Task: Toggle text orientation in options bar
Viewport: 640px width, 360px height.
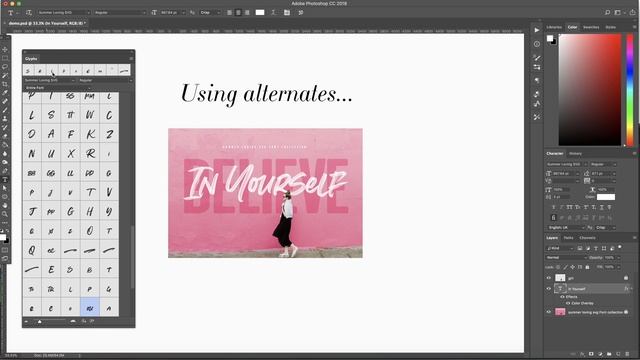Action: click(29, 13)
